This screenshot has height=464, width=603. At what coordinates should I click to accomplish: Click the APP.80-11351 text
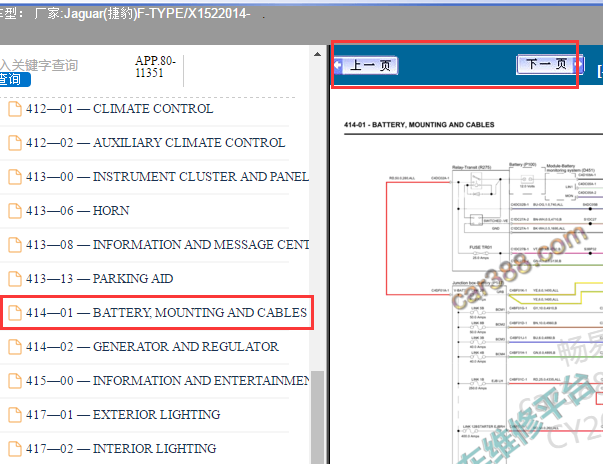click(155, 67)
